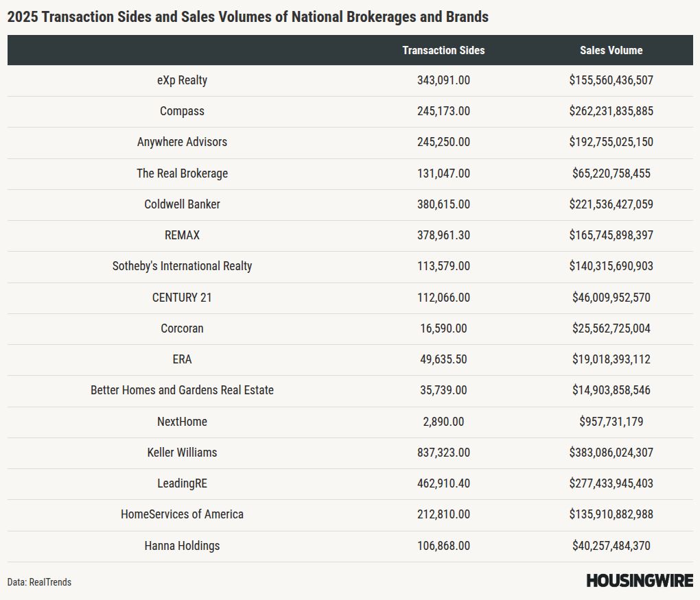Click The Real Brokerage row label
700x600 pixels.
click(182, 173)
